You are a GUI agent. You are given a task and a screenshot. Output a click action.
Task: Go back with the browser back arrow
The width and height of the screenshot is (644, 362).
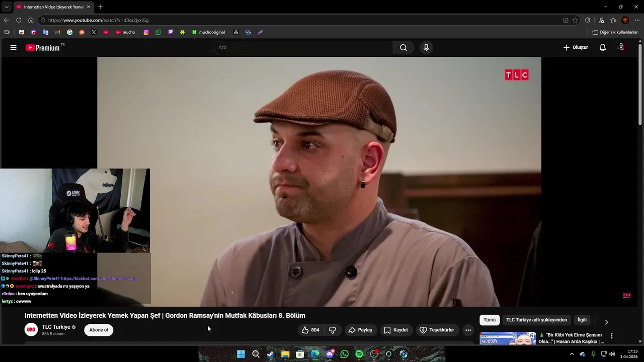7,20
